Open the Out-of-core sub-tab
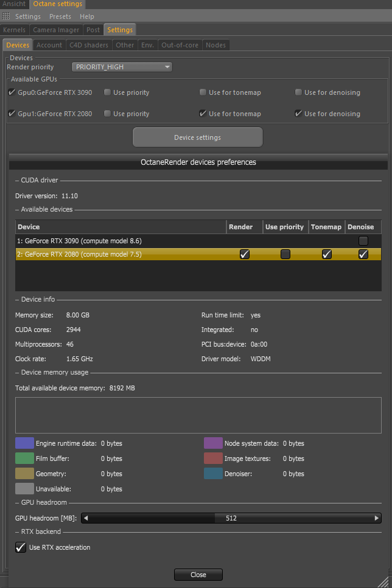 click(x=180, y=45)
